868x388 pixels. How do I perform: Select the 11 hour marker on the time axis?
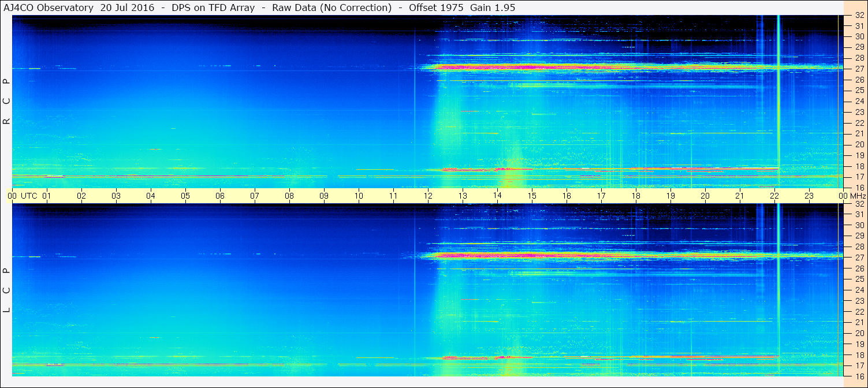(393, 196)
